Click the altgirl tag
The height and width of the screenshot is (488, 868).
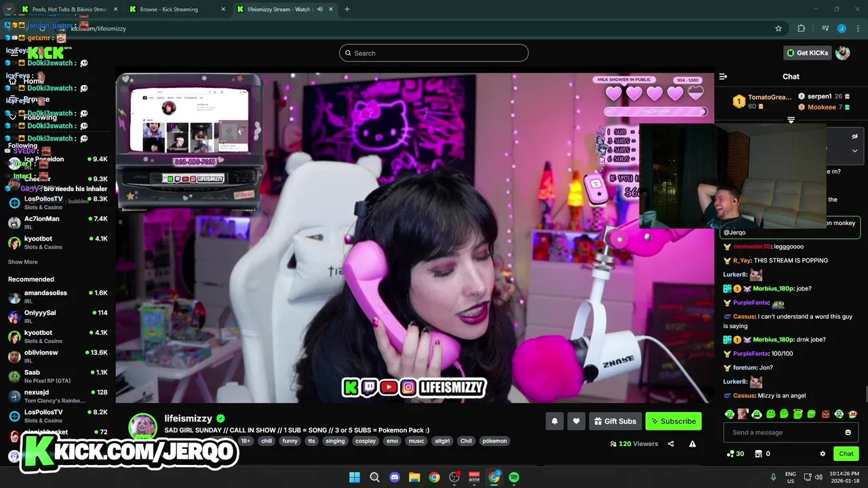442,441
